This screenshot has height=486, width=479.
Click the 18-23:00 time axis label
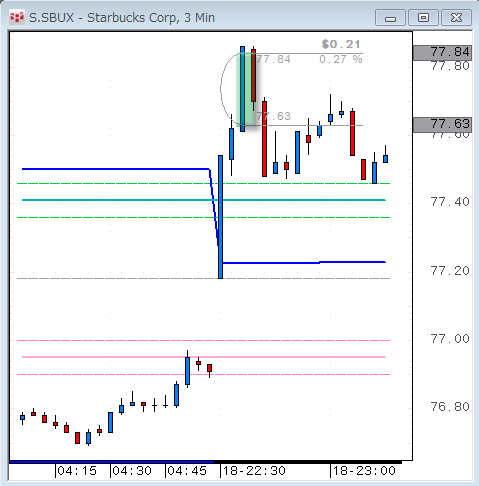click(364, 471)
